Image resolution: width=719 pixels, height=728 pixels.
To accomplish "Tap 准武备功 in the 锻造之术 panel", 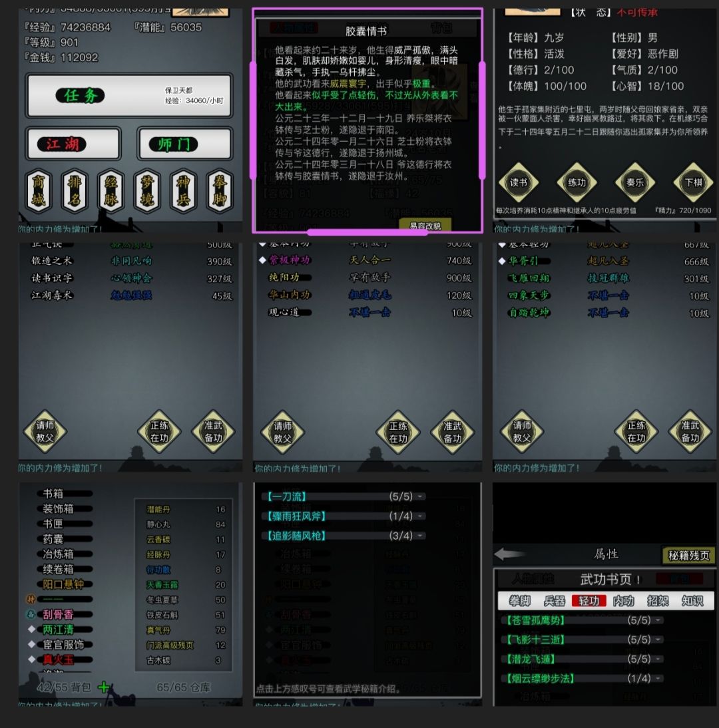I will 213,431.
